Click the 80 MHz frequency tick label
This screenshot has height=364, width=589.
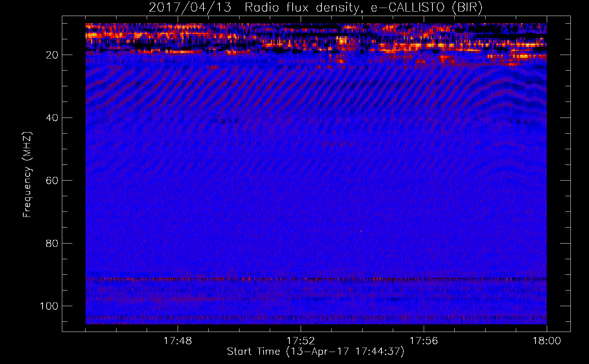pos(52,244)
